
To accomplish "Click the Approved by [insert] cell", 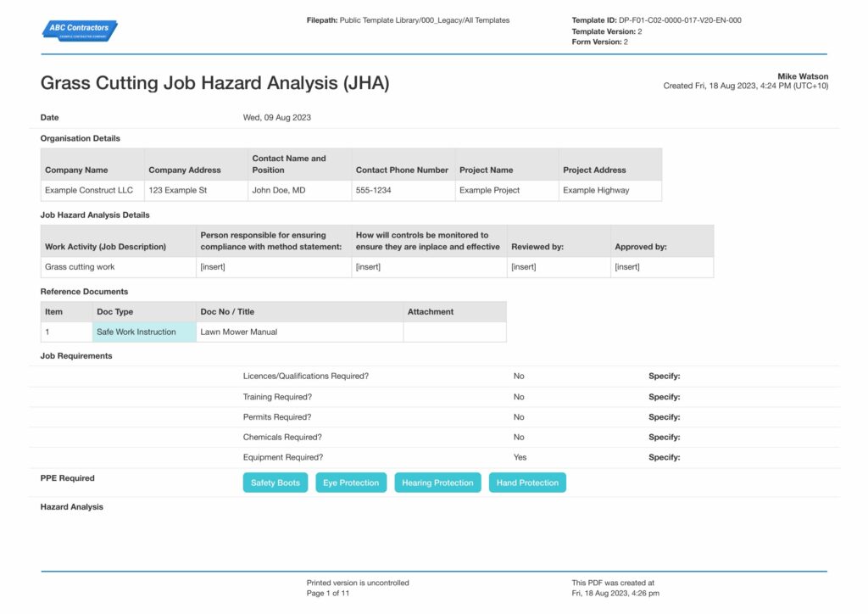I will click(662, 267).
